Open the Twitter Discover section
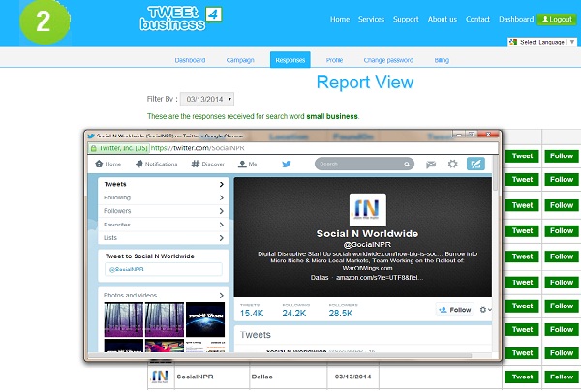This screenshot has height=392, width=581. [207, 164]
